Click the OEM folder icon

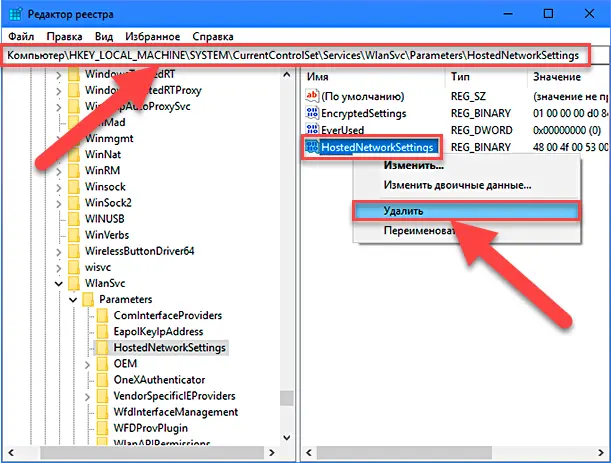coord(102,364)
